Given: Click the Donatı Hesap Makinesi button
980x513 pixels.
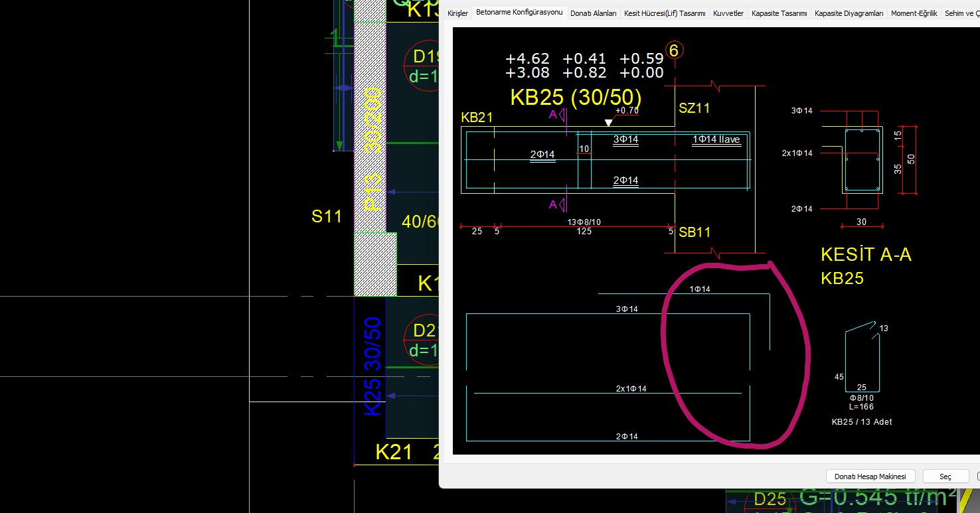Looking at the screenshot, I should [x=870, y=476].
